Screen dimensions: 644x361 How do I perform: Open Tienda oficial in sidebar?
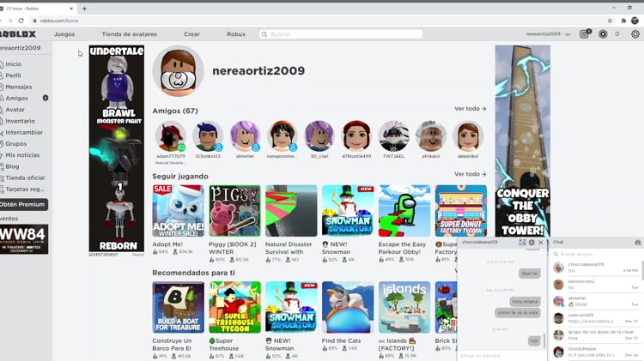[x=25, y=177]
